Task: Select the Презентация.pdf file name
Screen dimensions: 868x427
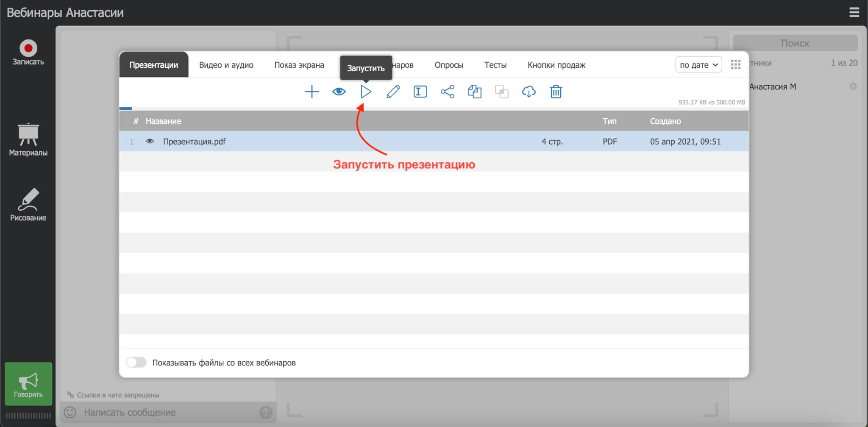Action: pyautogui.click(x=194, y=142)
